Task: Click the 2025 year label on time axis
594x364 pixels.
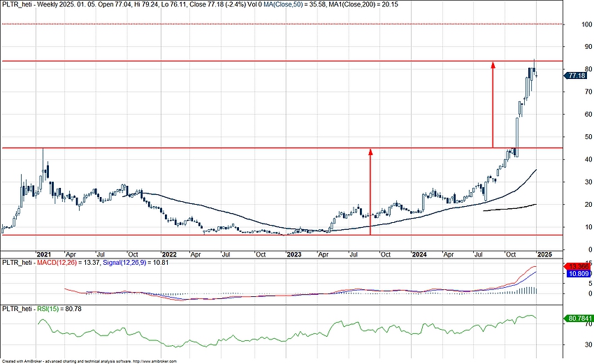Action: (544, 254)
